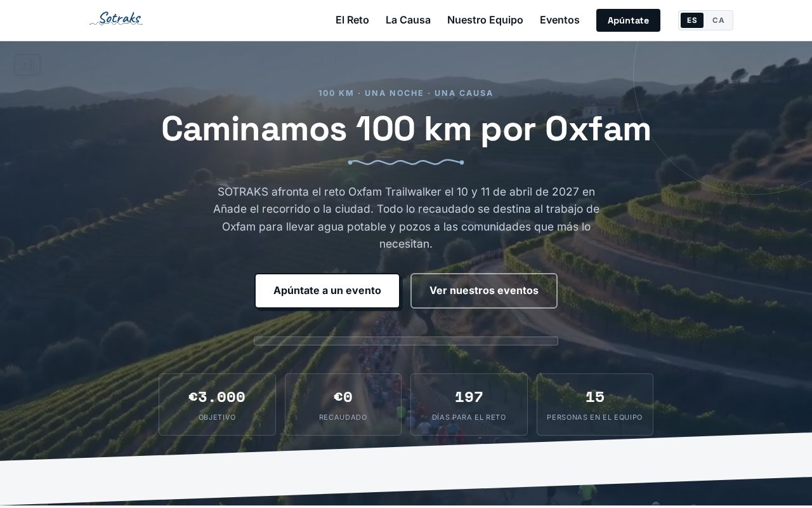Image resolution: width=812 pixels, height=508 pixels.
Task: Click the SOTRAKS Oxfam Trailwalker description paragraph
Action: tap(406, 218)
